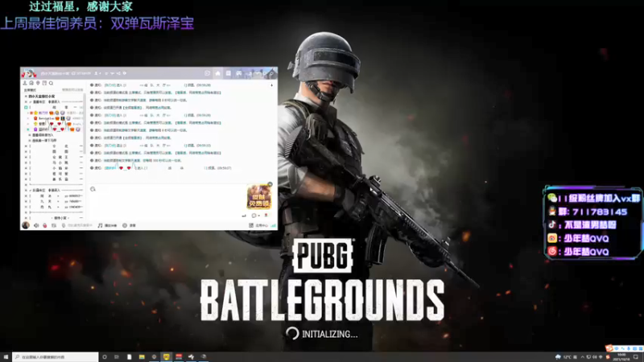The height and width of the screenshot is (362, 644).
Task: Open the weather widget showing 12°C
Action: (563, 357)
